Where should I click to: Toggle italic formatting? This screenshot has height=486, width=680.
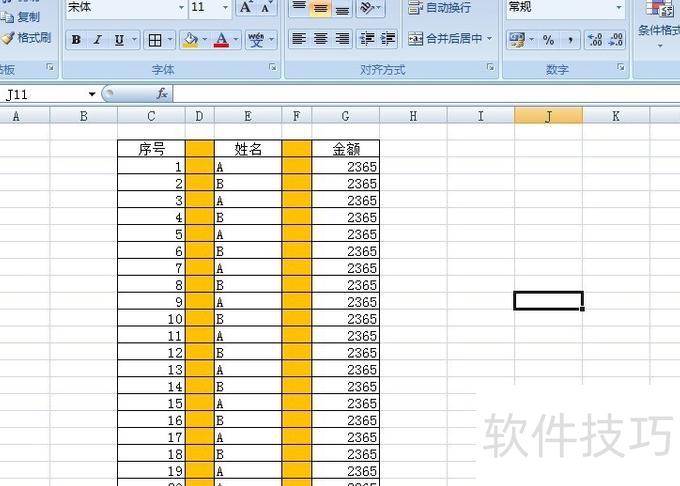[98, 40]
